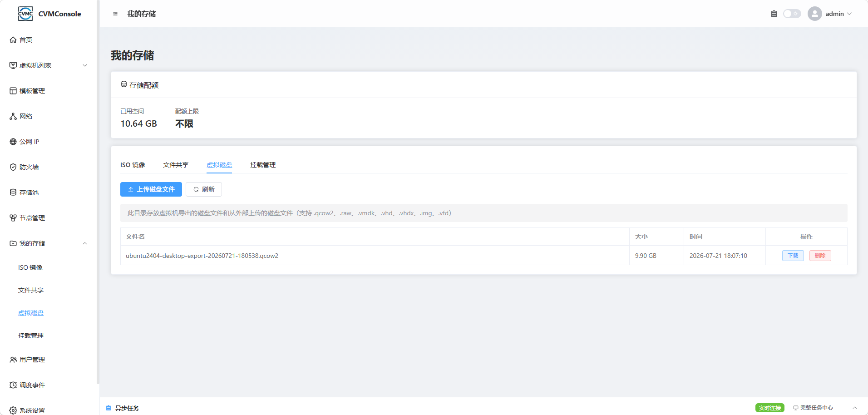The image size is (868, 415).
Task: Expand the async tasks panel chevron
Action: [855, 408]
